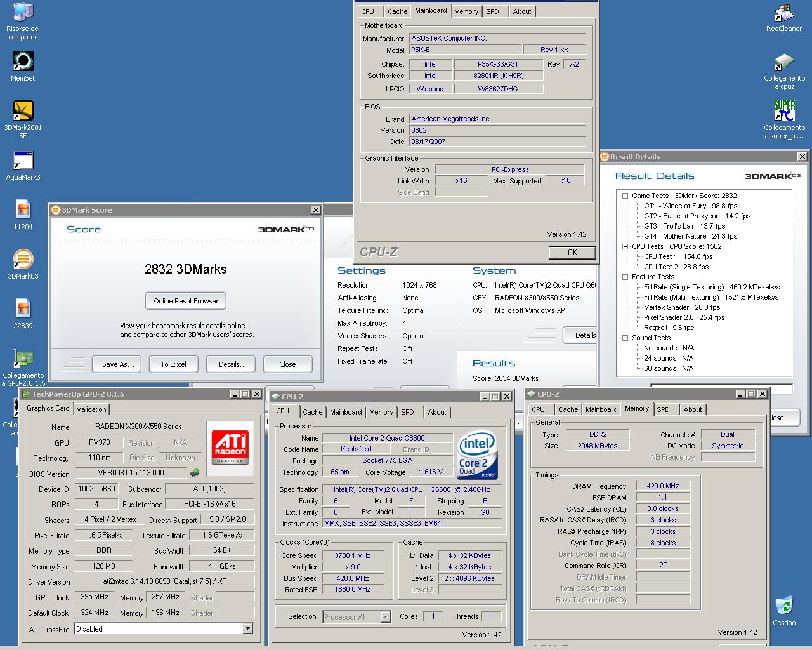Click the DRAM Frequency value field
812x650 pixels.
pyautogui.click(x=663, y=486)
